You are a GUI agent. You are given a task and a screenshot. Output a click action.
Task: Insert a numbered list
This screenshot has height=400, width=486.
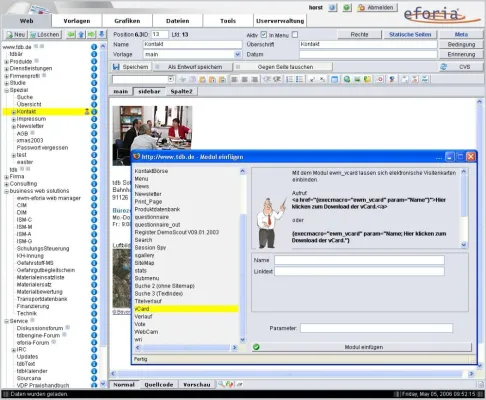tap(289, 79)
